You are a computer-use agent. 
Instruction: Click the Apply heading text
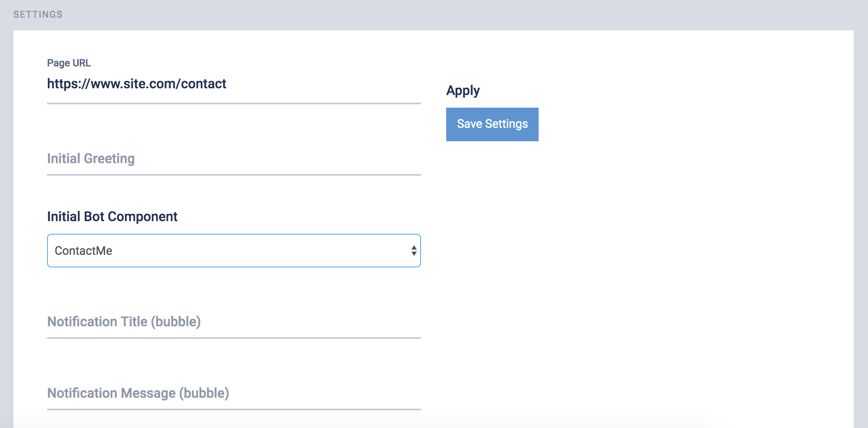click(x=463, y=91)
